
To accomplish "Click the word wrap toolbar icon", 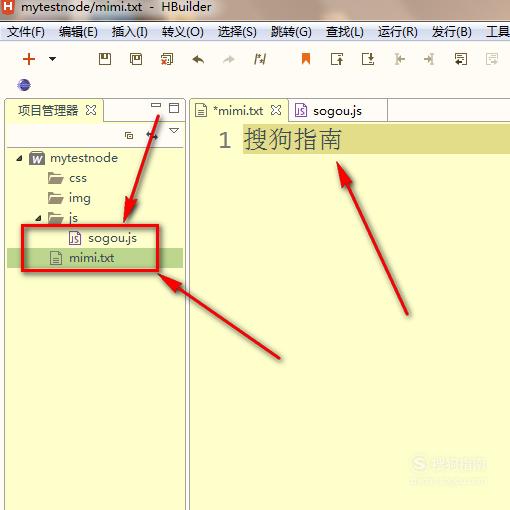I will click(x=461, y=59).
